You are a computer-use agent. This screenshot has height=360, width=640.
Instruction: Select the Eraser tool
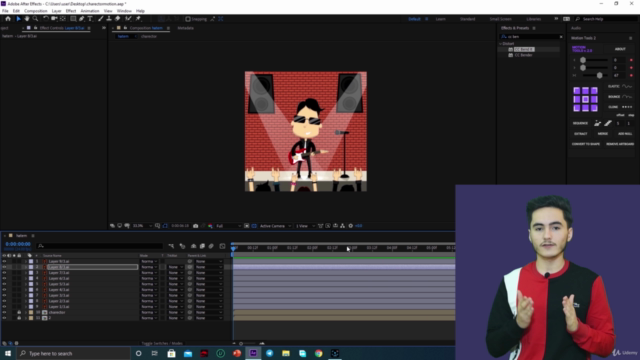(x=118, y=19)
